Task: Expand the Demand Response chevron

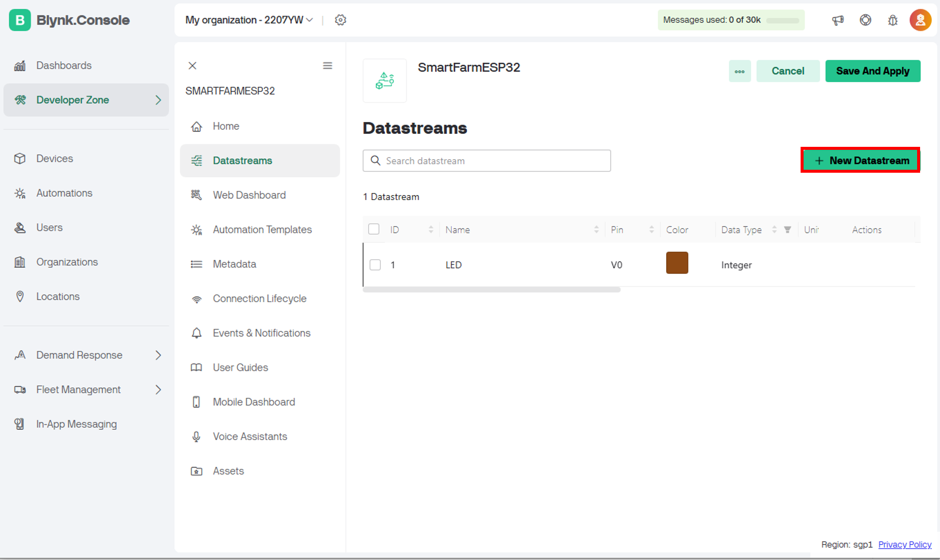Action: click(158, 355)
